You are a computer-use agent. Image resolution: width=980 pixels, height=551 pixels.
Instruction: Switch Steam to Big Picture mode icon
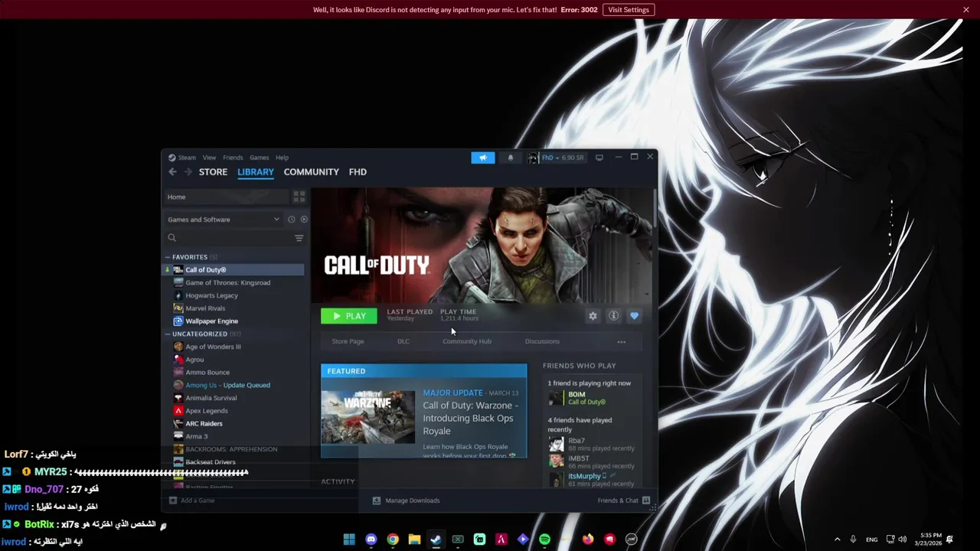click(x=599, y=158)
